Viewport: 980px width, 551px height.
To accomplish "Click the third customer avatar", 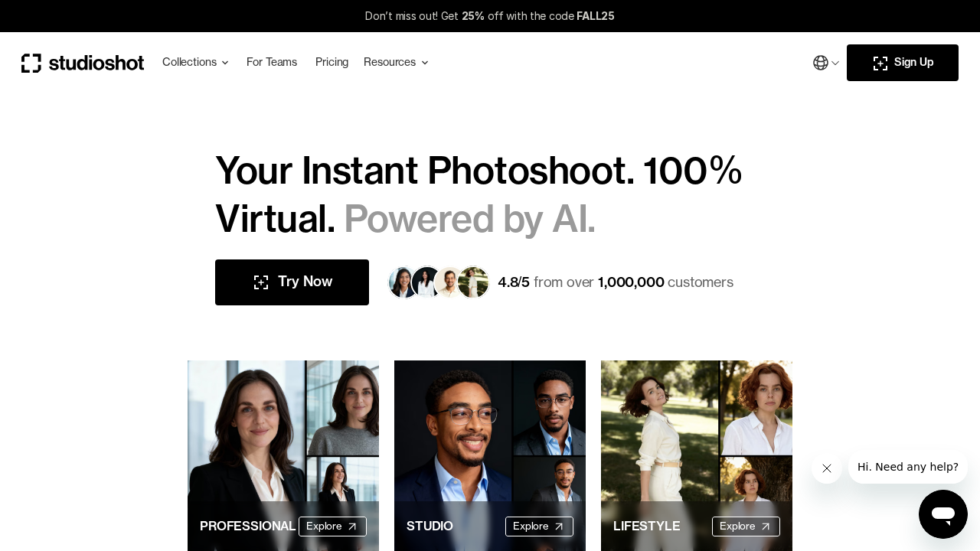I will click(449, 282).
